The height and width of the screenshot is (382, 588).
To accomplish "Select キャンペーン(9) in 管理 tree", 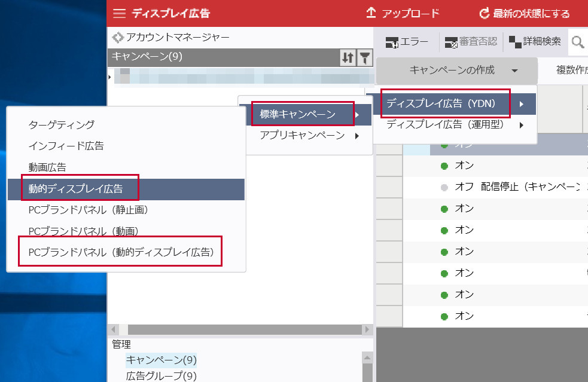I will [x=162, y=360].
